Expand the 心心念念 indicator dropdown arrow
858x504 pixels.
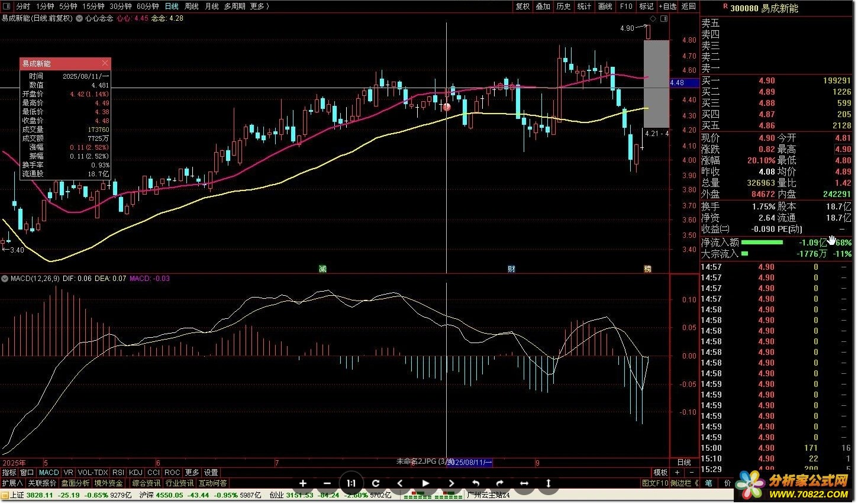[79, 18]
